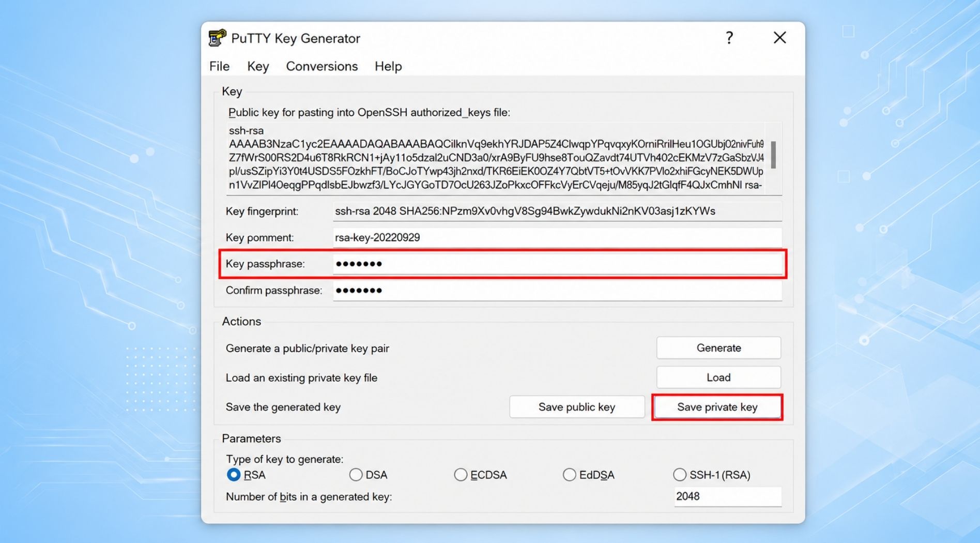The image size is (980, 543).
Task: Click the 'Confirm passphrase:' label
Action: 274,291
